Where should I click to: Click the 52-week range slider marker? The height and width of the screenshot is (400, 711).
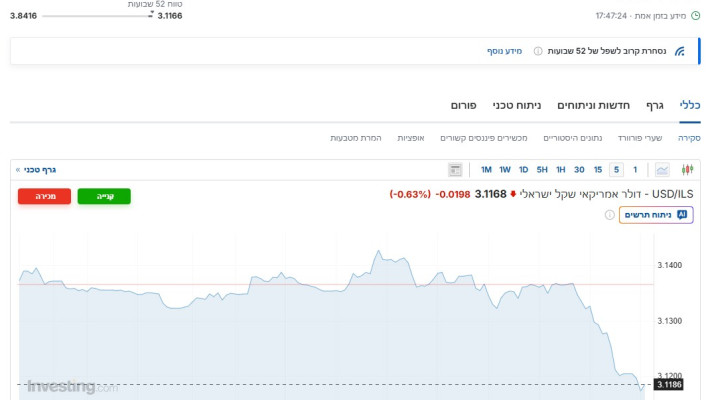point(151,16)
